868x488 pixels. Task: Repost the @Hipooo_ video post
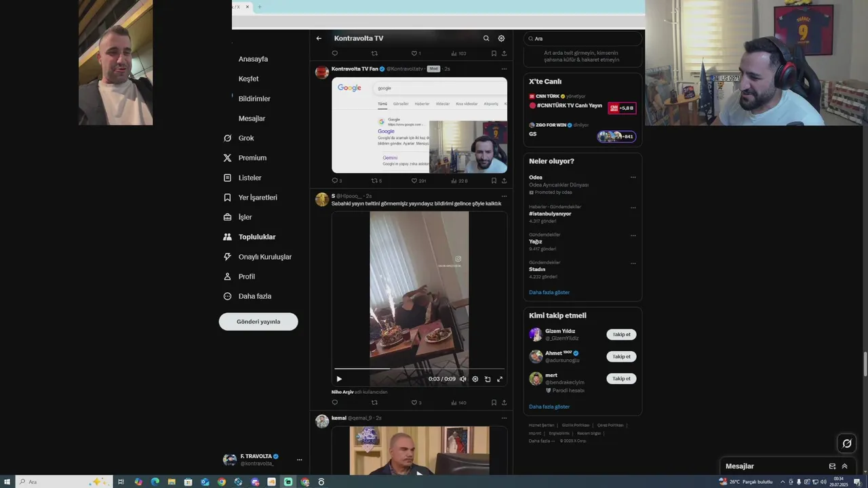[x=374, y=403]
